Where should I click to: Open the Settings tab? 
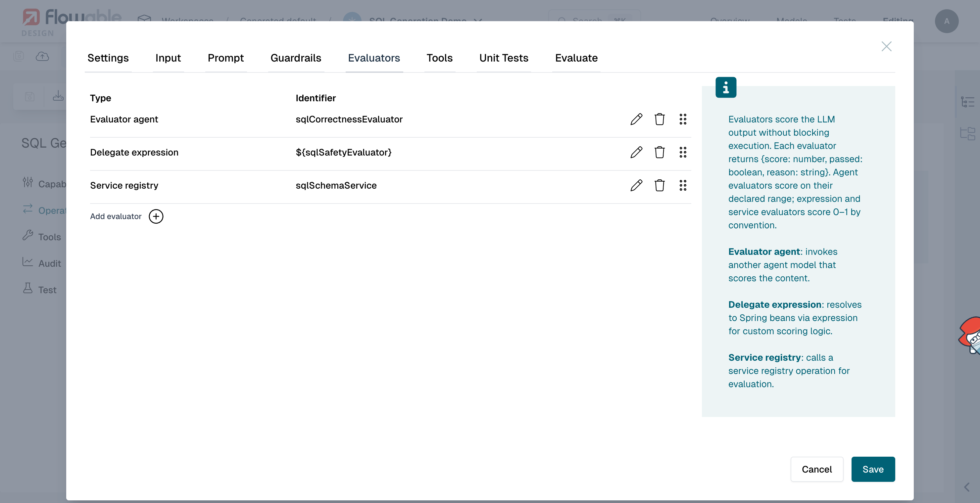click(108, 58)
